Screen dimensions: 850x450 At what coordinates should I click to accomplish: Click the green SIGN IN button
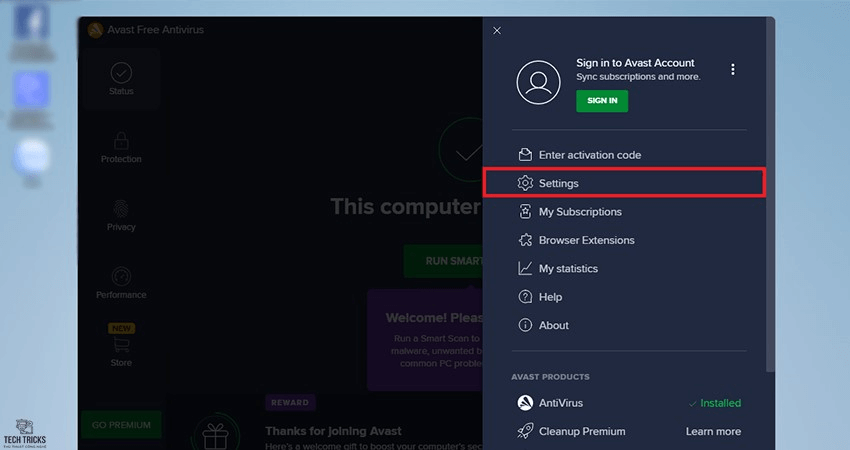(x=602, y=101)
